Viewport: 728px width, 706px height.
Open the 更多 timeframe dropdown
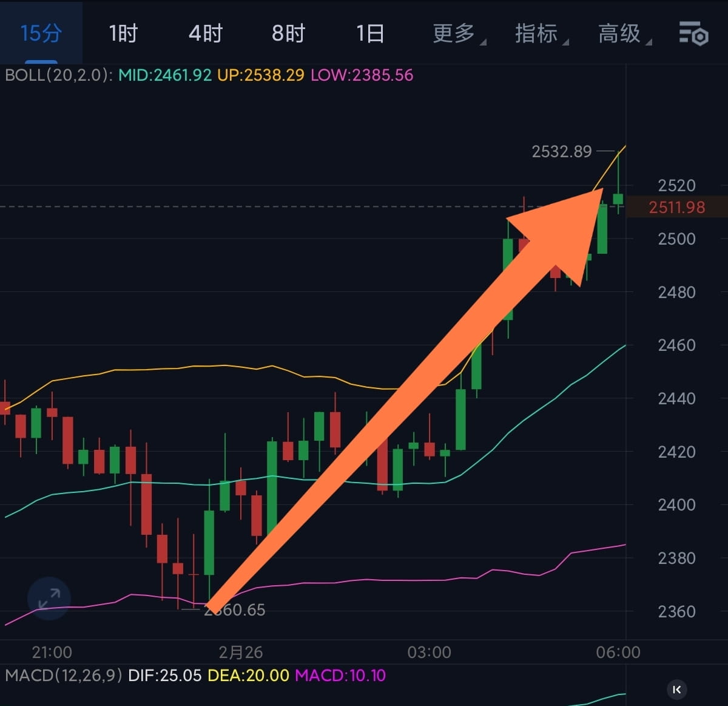[459, 33]
